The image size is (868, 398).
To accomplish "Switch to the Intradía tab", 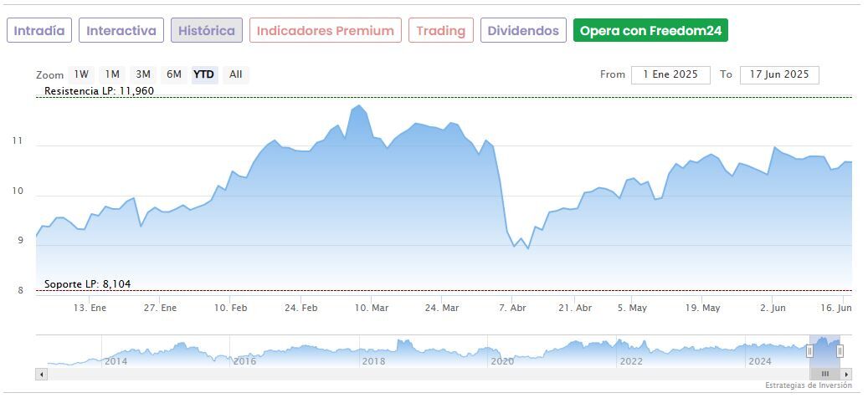I will pos(39,31).
